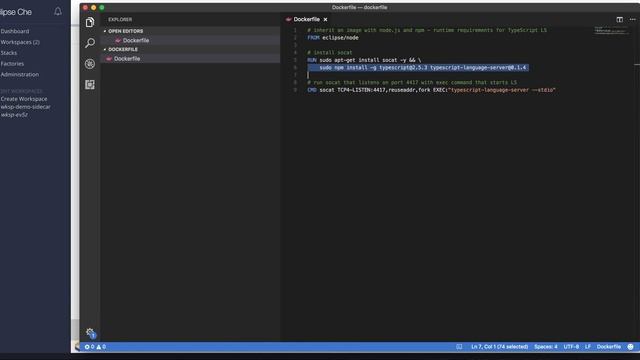This screenshot has width=640, height=360.
Task: Change language mode Dockerfile in status bar
Action: pyautogui.click(x=609, y=347)
